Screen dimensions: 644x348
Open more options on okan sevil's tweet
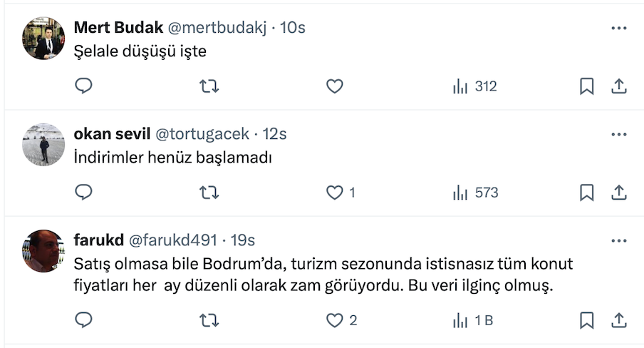[x=619, y=134]
